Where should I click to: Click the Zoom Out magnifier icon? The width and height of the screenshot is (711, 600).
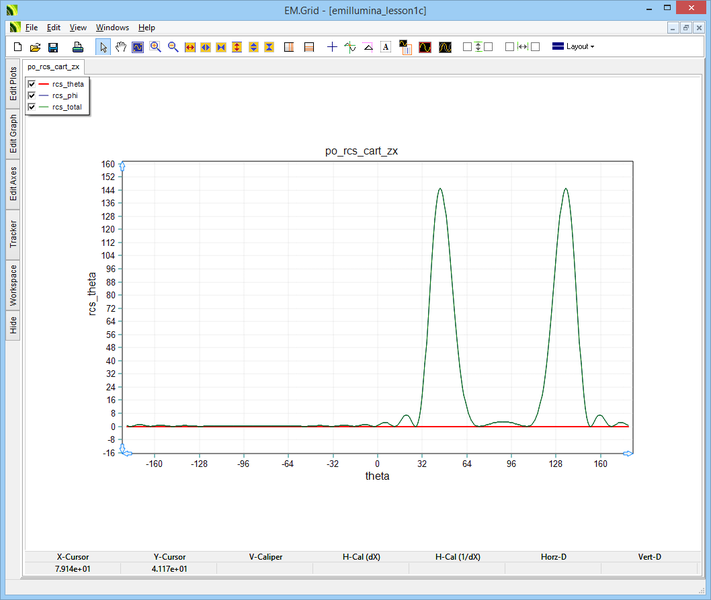pyautogui.click(x=173, y=47)
